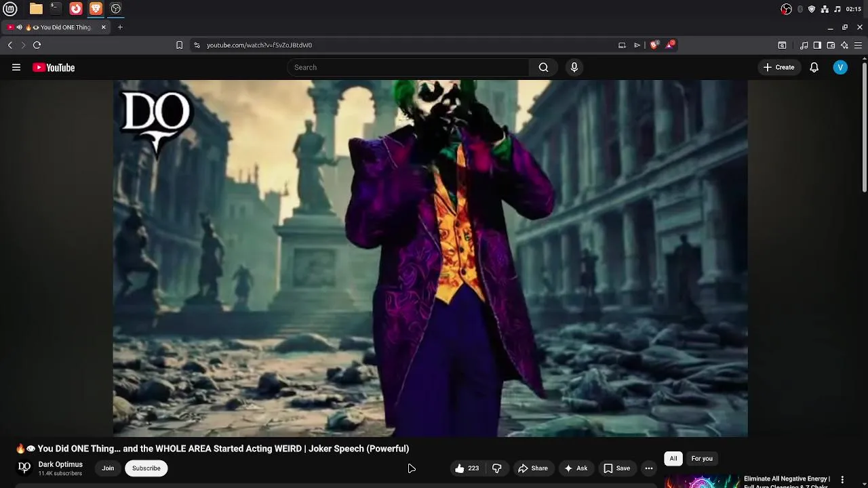Open the OBS Studio panel icon
Image resolution: width=868 pixels, height=488 pixels.
(x=115, y=9)
